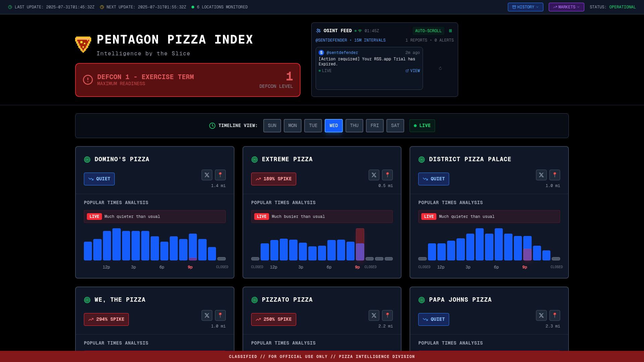The height and width of the screenshot is (362, 644).
Task: Switch timeline to SAT
Action: [x=395, y=126]
